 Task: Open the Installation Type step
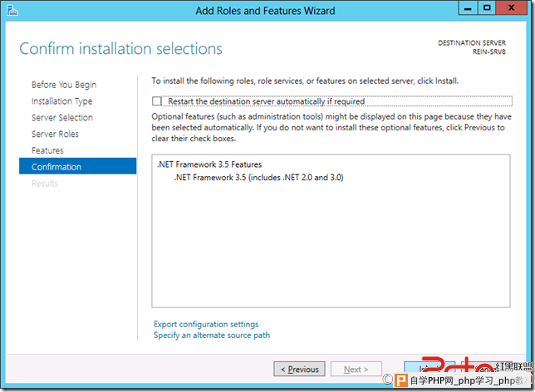coord(61,101)
